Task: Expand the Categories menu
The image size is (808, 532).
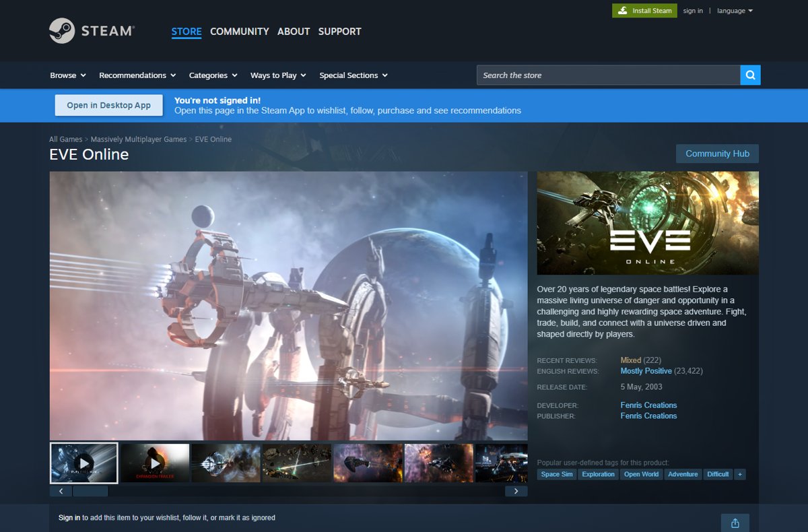Action: pyautogui.click(x=213, y=75)
